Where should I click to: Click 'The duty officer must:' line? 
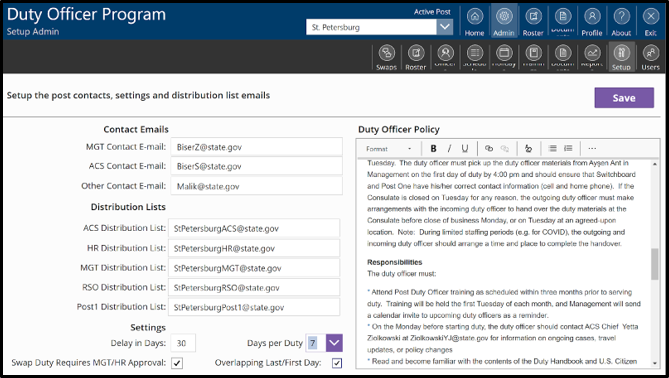pos(402,273)
